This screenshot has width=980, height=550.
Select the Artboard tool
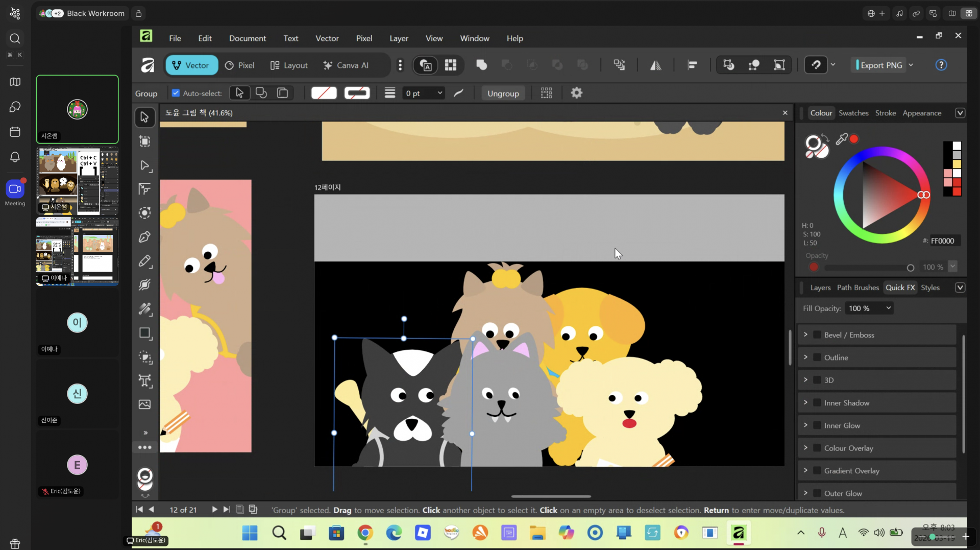tap(145, 141)
